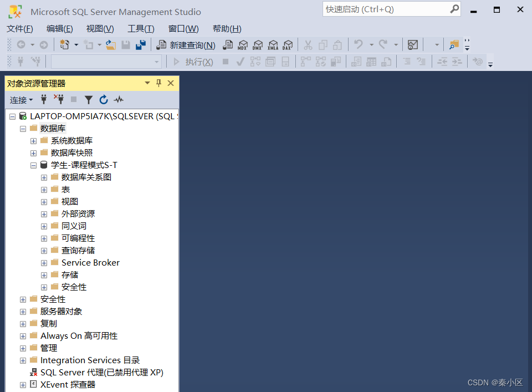The height and width of the screenshot is (392, 532).
Task: Click the Save disk icon
Action: (126, 45)
